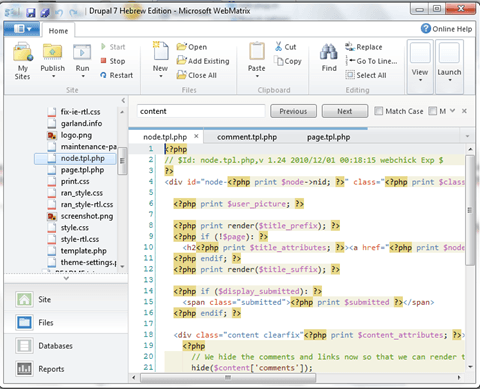Image resolution: width=480 pixels, height=389 pixels.
Task: Expand the Run dropdown arrow
Action: 83,76
